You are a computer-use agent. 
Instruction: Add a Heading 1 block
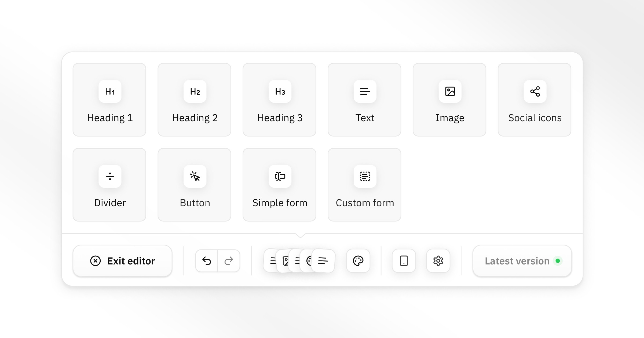(109, 100)
